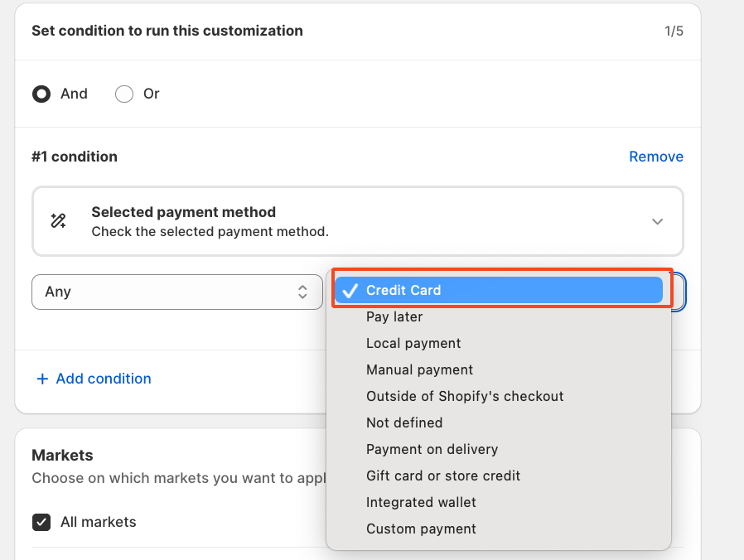744x560 pixels.
Task: Choose Credit Card from the dropdown list
Action: [403, 291]
